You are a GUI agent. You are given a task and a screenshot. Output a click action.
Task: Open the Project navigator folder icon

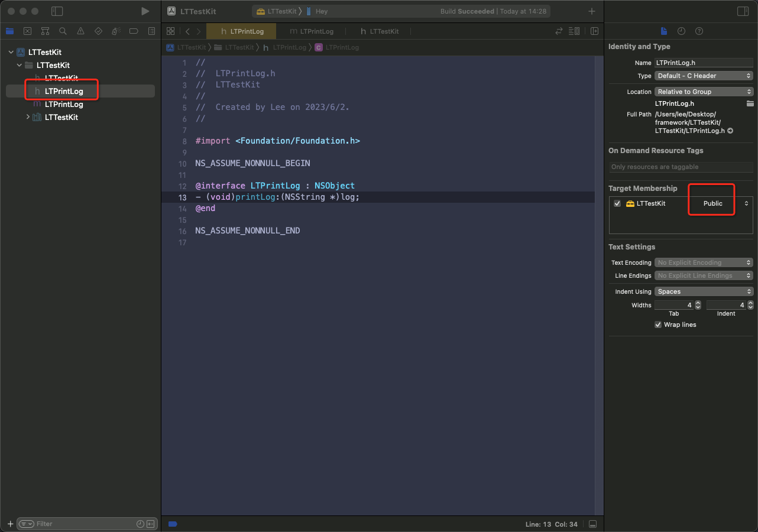(9, 31)
